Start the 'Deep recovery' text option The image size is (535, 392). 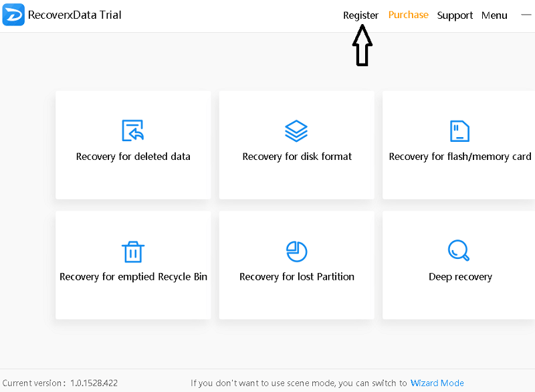[460, 277]
